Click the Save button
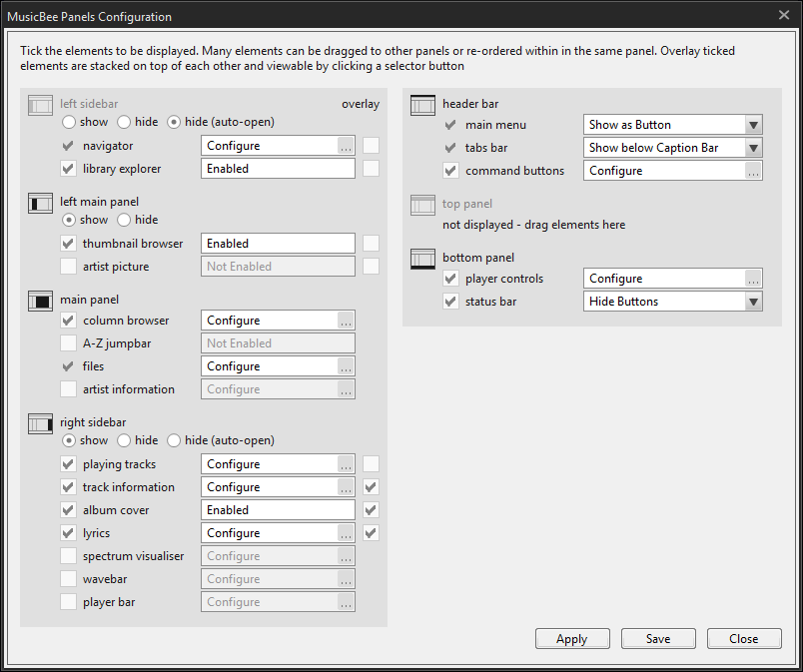 click(x=658, y=639)
